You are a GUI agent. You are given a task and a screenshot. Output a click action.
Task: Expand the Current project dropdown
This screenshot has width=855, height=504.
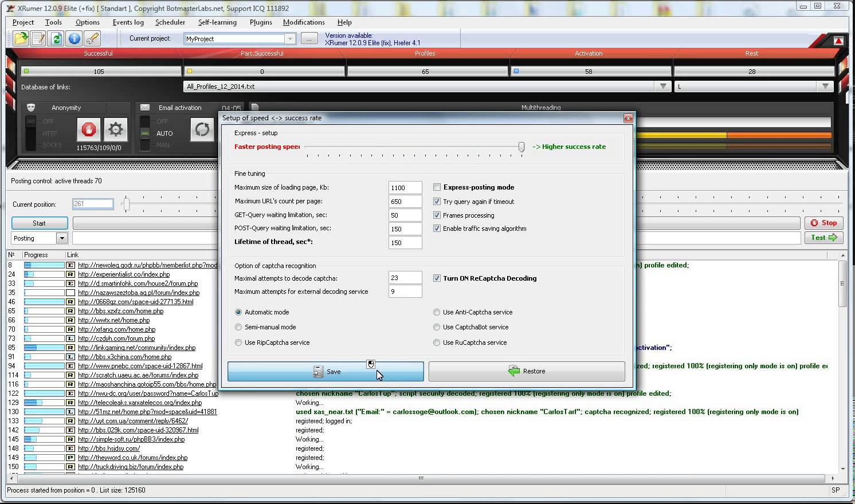290,39
